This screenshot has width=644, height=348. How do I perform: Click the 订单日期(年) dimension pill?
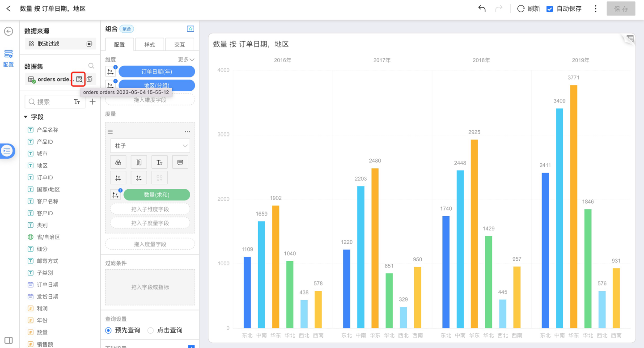tap(157, 72)
